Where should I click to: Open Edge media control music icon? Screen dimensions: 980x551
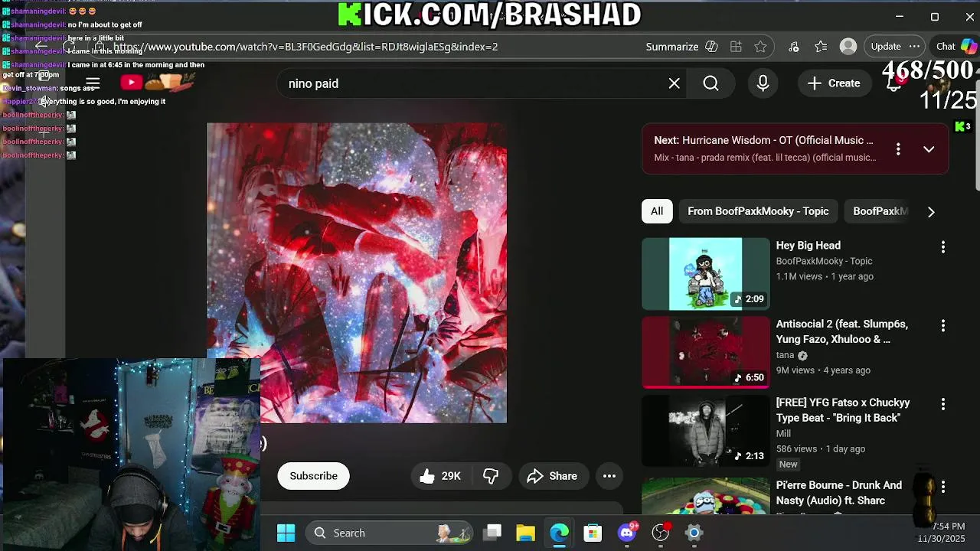[793, 47]
